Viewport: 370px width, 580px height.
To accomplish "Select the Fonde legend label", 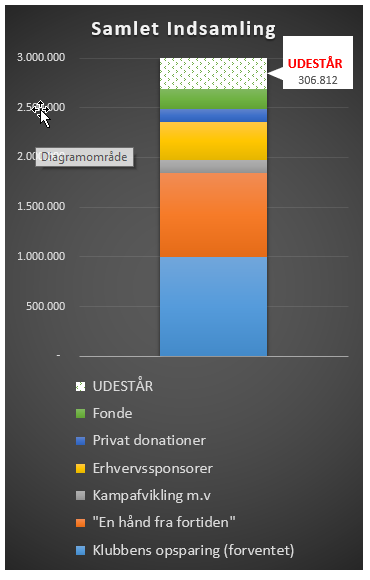I will click(x=112, y=413).
